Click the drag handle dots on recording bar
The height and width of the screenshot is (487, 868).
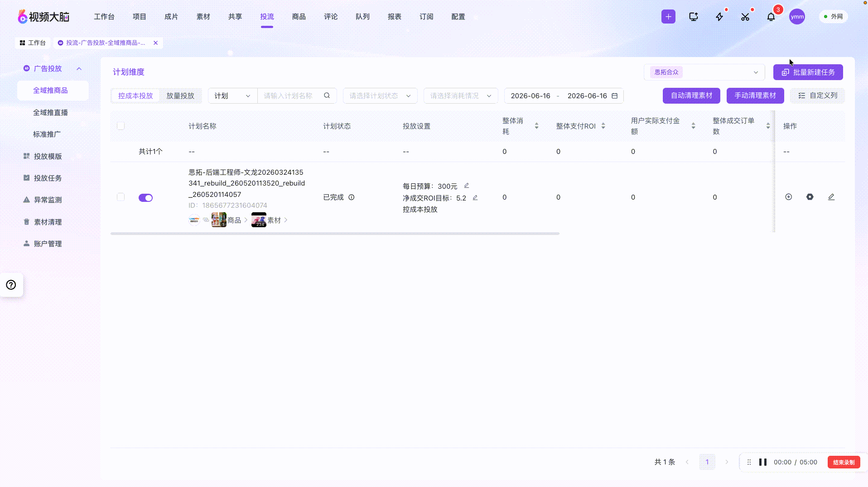click(749, 462)
